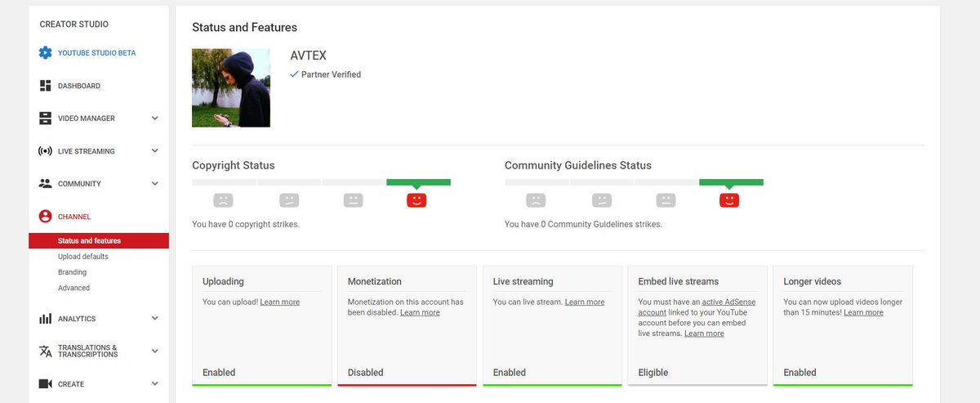Click the saddest gray face under Copyright Status
The width and height of the screenshot is (980, 403).
pos(223,199)
